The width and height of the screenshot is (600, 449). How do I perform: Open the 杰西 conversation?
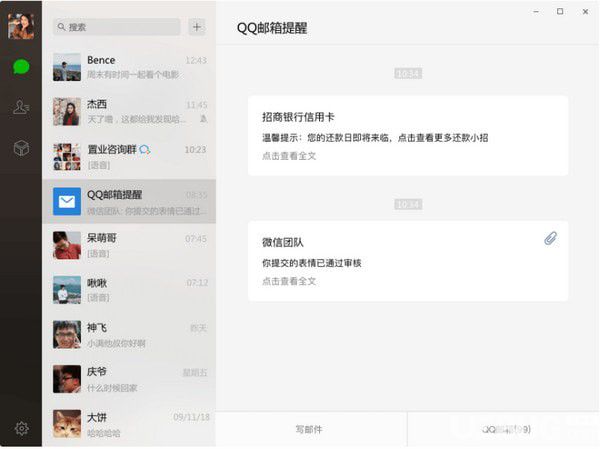click(129, 112)
